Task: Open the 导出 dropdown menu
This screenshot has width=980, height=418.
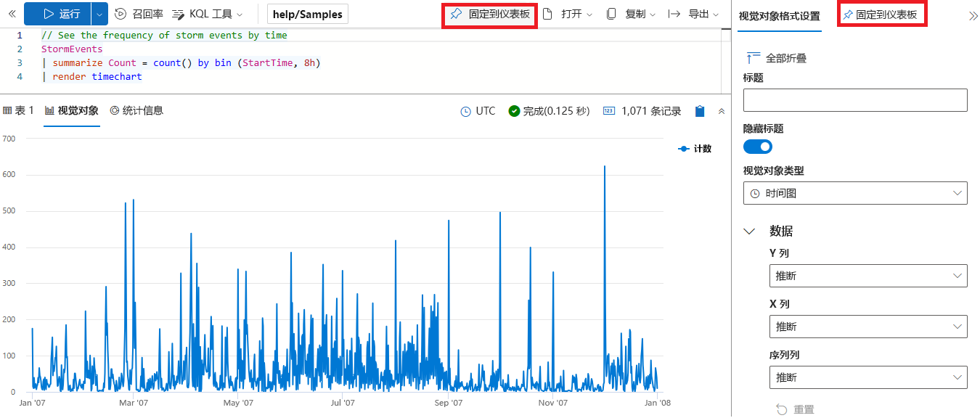Action: [x=693, y=14]
